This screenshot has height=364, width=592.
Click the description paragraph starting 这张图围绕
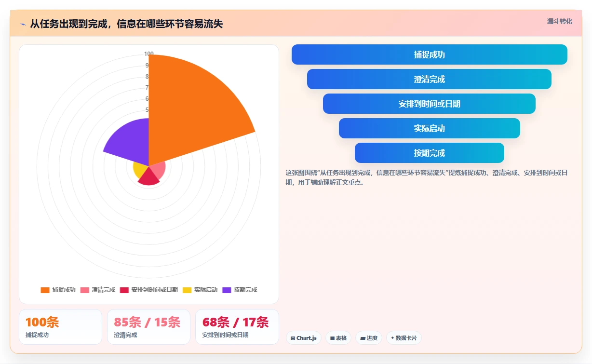click(x=427, y=177)
